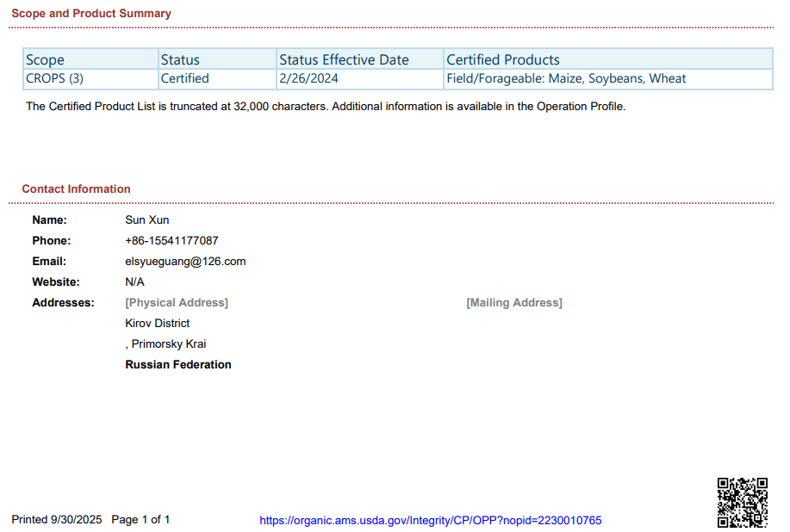This screenshot has height=532, width=790.
Task: Select the contact name Sun Xun
Action: point(147,220)
